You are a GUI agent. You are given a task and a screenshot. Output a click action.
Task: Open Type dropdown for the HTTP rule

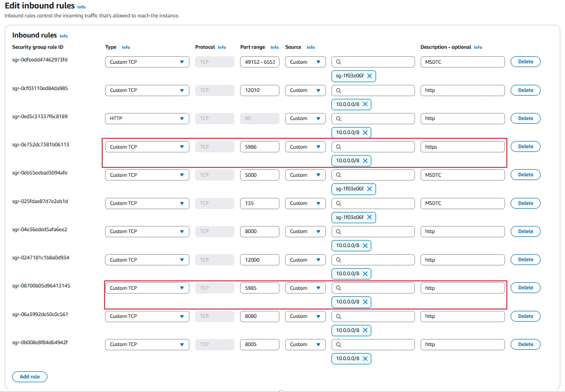[x=147, y=119]
